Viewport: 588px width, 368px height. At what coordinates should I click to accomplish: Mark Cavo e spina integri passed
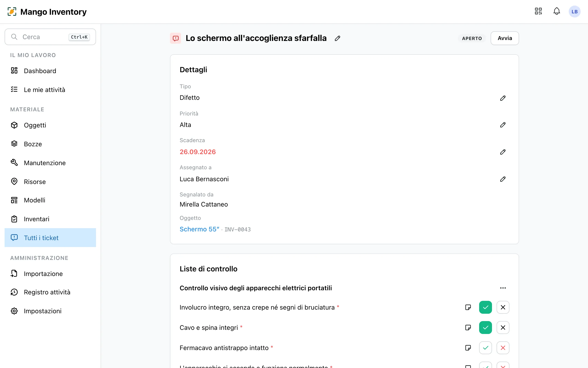point(485,327)
